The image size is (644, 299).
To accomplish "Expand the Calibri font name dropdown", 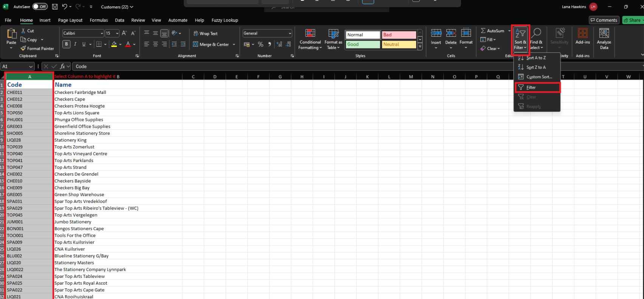I will tap(102, 33).
